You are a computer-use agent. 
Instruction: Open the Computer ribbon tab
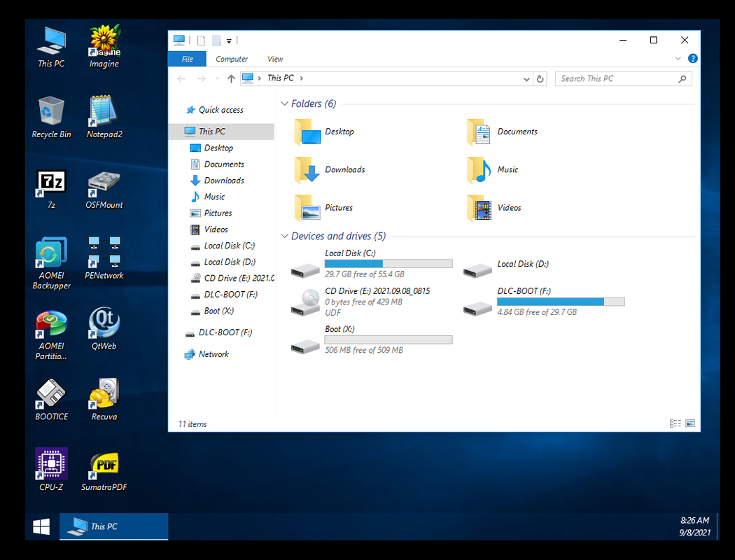point(232,59)
